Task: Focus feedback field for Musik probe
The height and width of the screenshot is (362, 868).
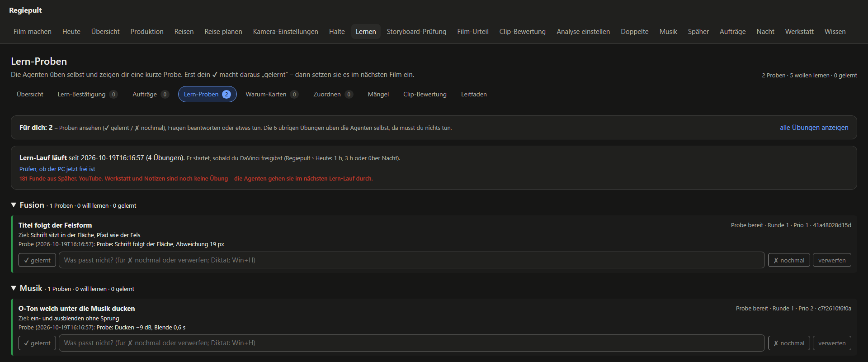Action: (x=411, y=343)
